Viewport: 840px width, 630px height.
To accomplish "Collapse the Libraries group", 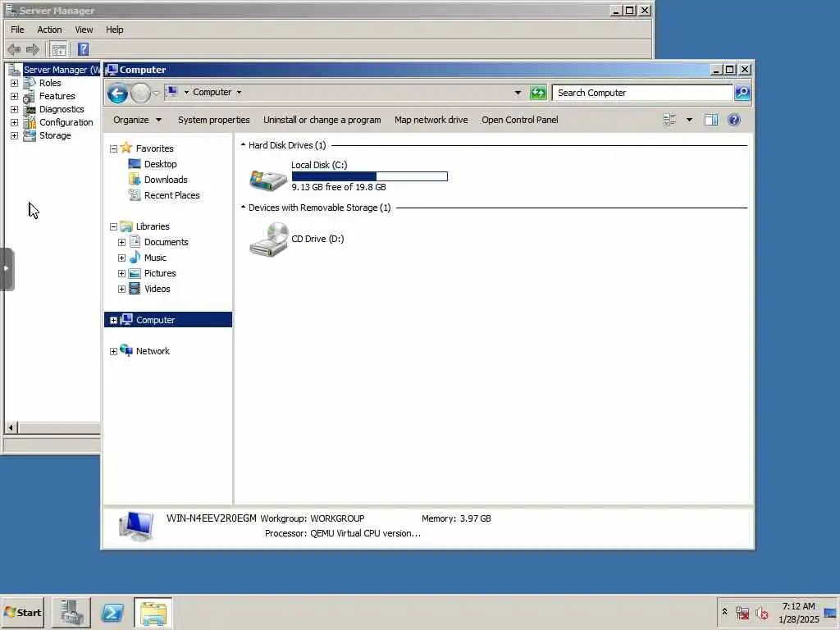I will click(x=113, y=226).
